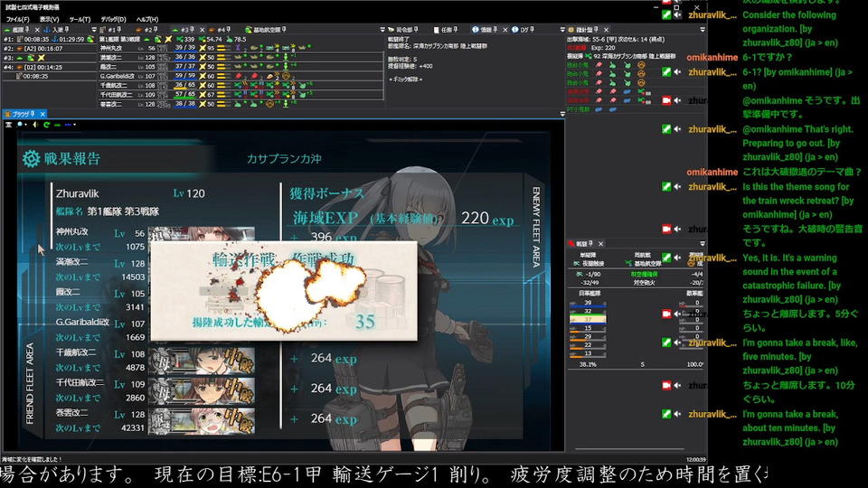
Task: Click the browser screenshot icon
Action: pyautogui.click(x=8, y=125)
